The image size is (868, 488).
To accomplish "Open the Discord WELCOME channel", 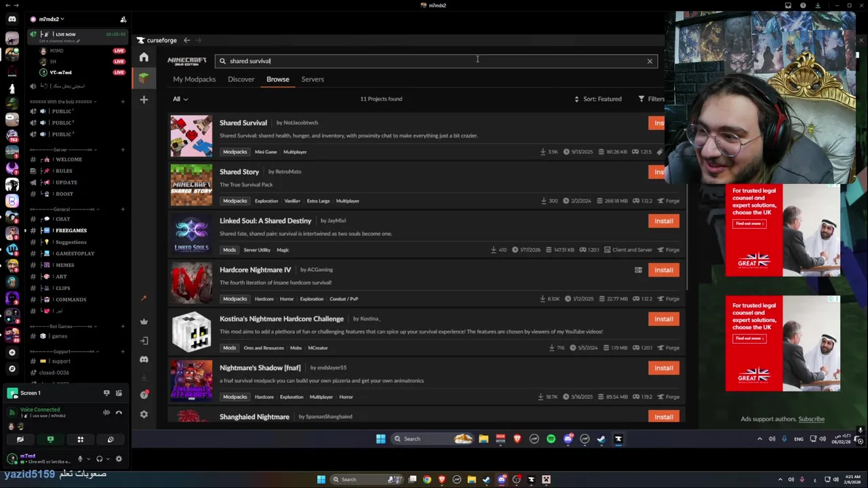I will coord(68,159).
